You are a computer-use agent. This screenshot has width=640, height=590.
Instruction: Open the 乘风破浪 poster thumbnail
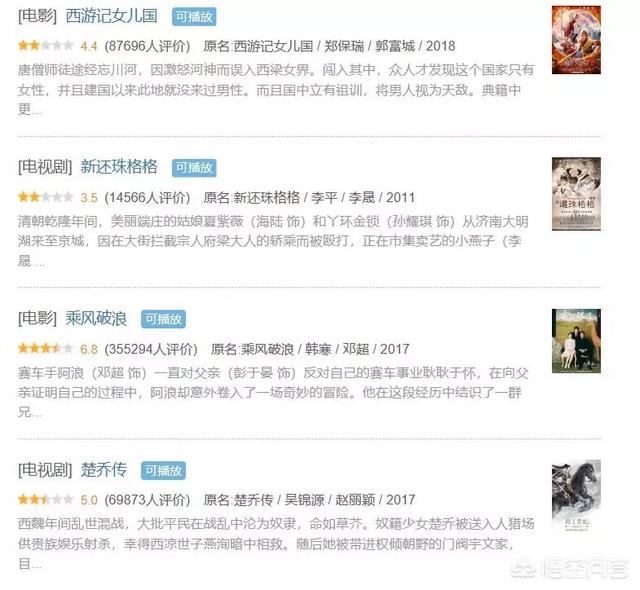[x=576, y=341]
